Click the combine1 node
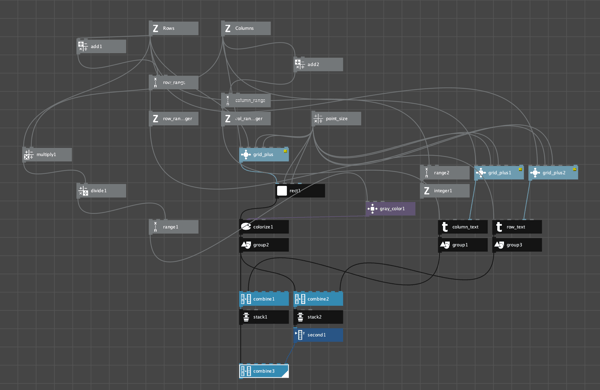Viewport: 600px width, 390px height. pyautogui.click(x=264, y=299)
